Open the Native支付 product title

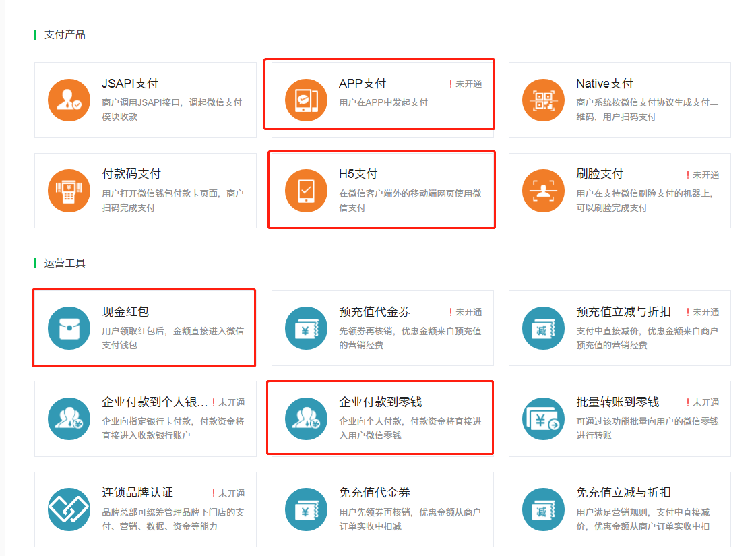pyautogui.click(x=604, y=84)
